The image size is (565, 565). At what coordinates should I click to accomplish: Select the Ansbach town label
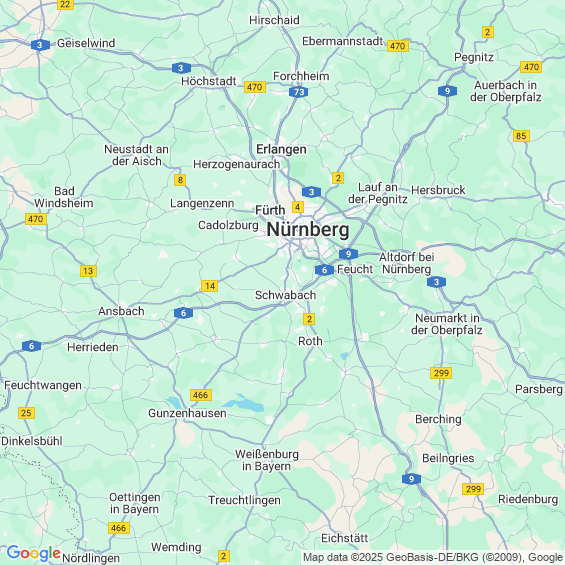121,311
